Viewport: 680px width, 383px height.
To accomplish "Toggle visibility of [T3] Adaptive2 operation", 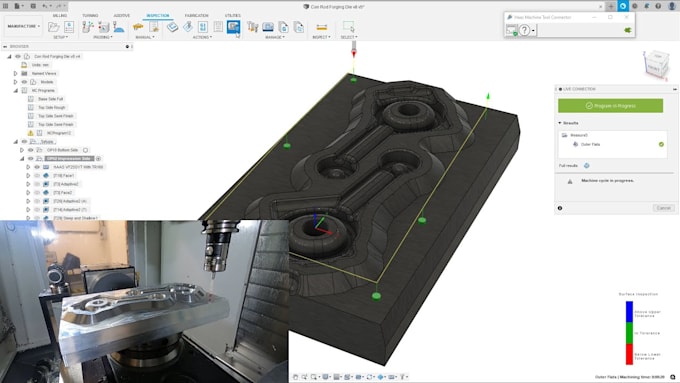I will pos(37,184).
